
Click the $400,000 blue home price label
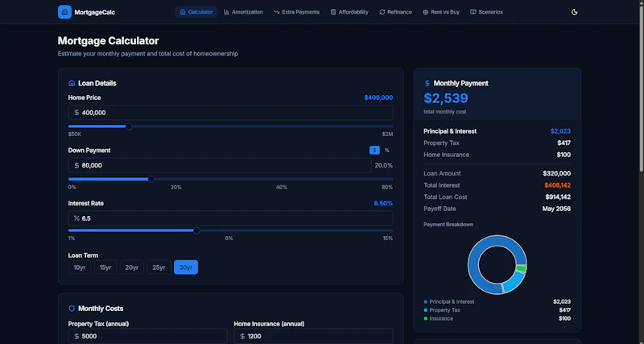point(378,97)
